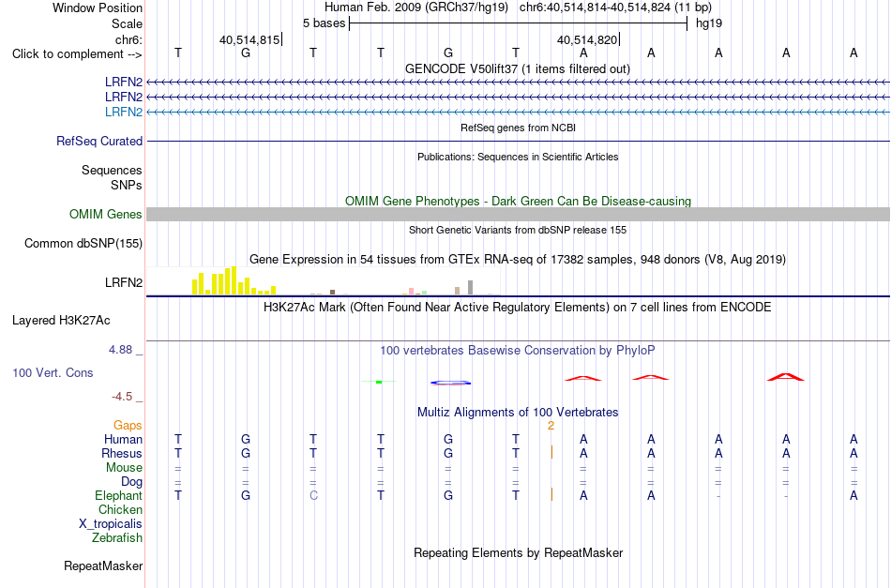The image size is (891, 588).
Task: Click the mismatched 'C' base in Elephant row
Action: click(313, 495)
